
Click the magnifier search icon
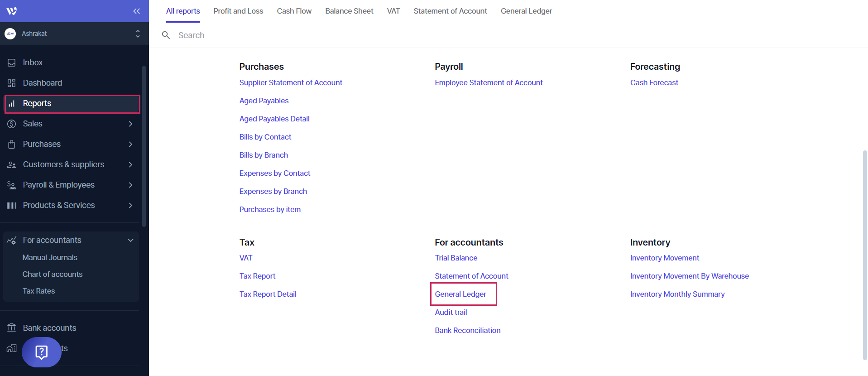pos(166,35)
